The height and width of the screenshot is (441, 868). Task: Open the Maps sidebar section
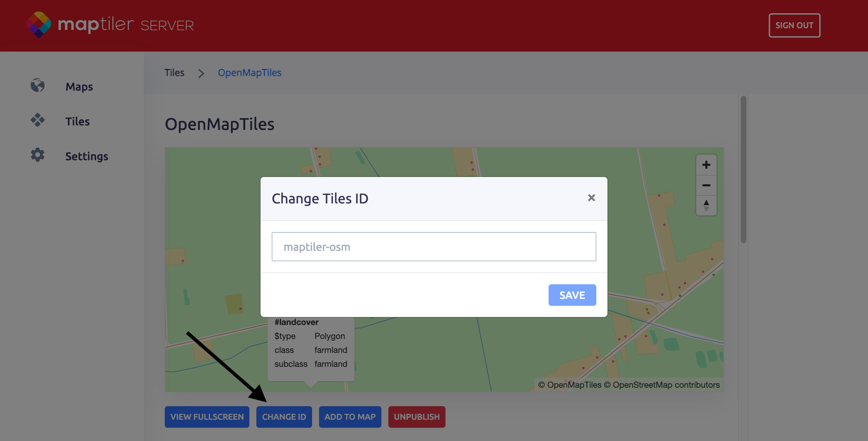(79, 87)
